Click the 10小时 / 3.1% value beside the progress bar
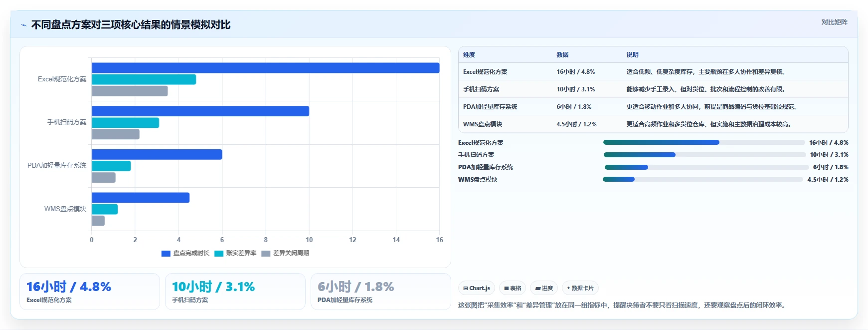The width and height of the screenshot is (868, 330). tap(829, 155)
